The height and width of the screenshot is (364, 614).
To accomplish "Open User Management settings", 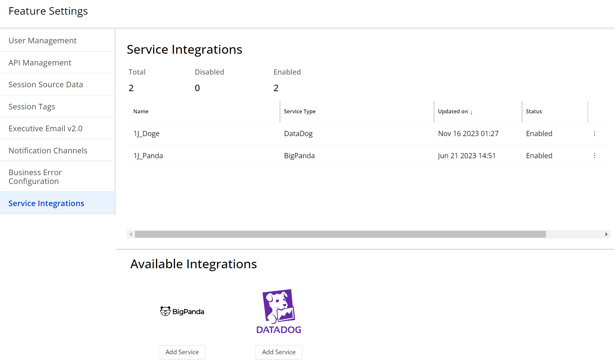I will tap(42, 41).
